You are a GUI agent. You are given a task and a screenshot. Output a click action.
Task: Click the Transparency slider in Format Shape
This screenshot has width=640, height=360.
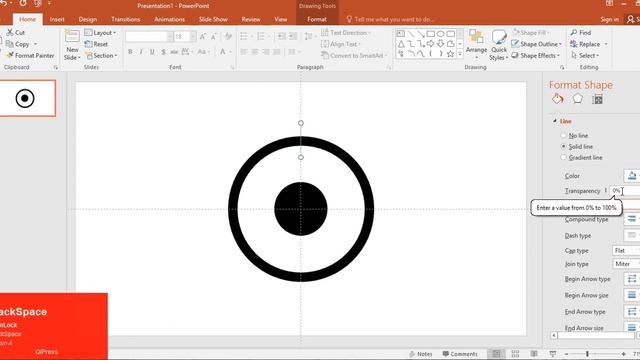pos(605,191)
